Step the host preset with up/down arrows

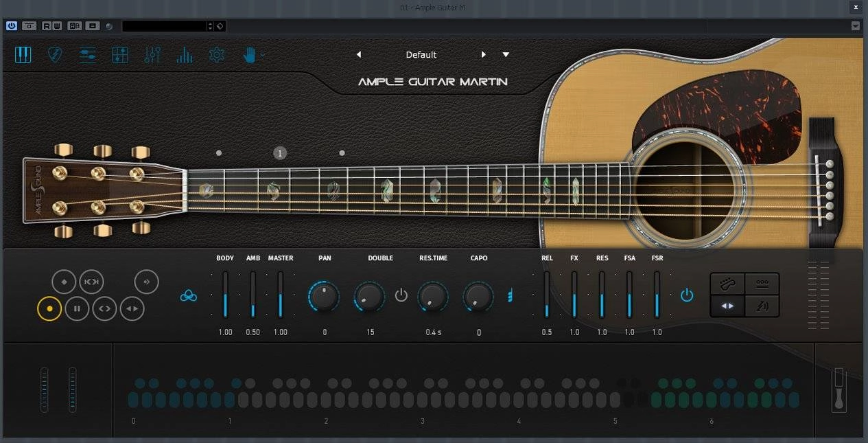tap(211, 26)
